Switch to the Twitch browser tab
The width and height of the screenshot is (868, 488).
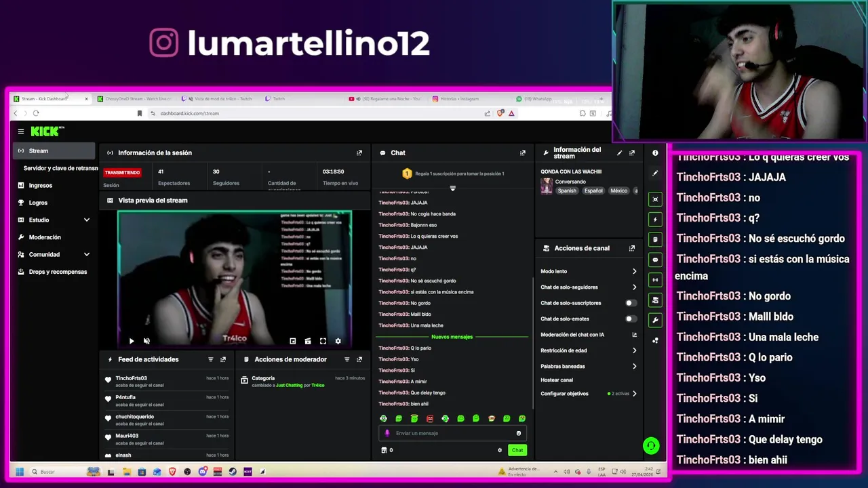279,99
